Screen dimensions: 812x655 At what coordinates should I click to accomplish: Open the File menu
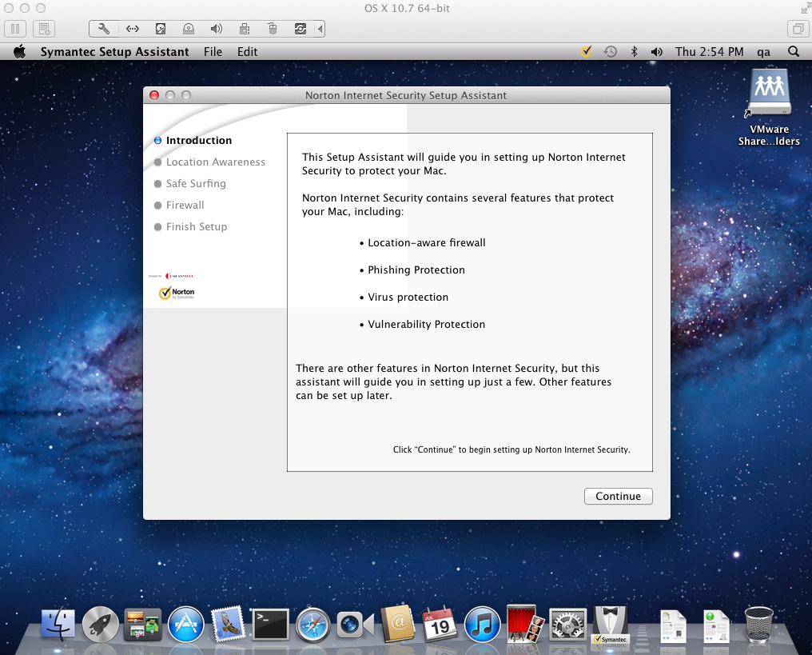coord(213,51)
